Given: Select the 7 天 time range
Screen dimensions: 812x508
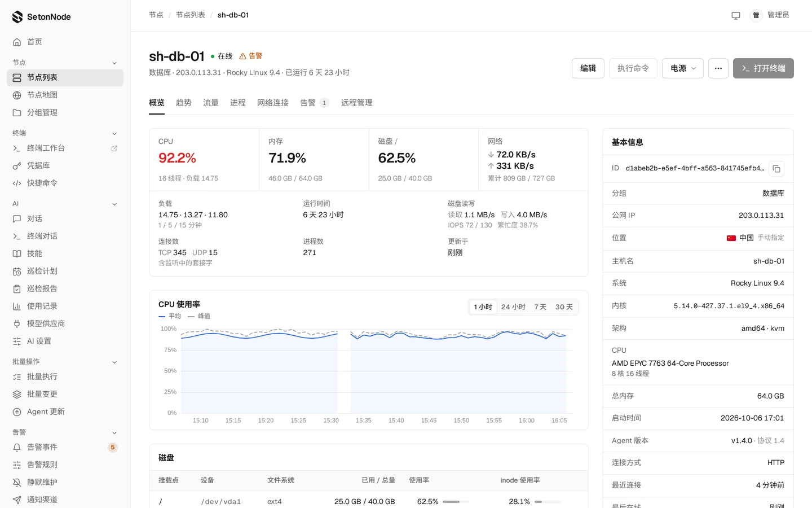Looking at the screenshot, I should tap(540, 307).
